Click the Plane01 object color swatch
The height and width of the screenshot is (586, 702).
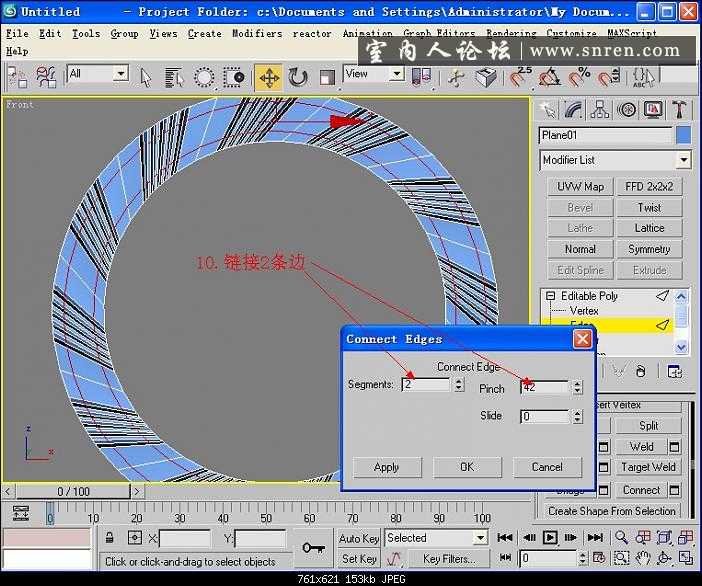click(683, 135)
